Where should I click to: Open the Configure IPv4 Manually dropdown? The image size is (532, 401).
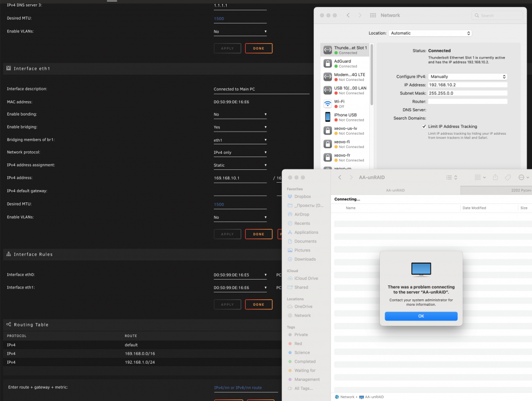(x=468, y=76)
